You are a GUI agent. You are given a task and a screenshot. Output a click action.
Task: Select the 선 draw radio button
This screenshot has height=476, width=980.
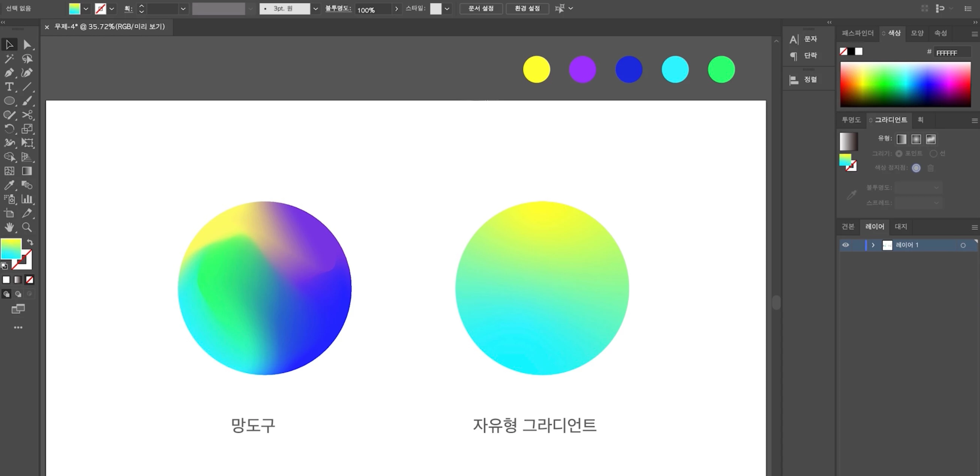(933, 154)
